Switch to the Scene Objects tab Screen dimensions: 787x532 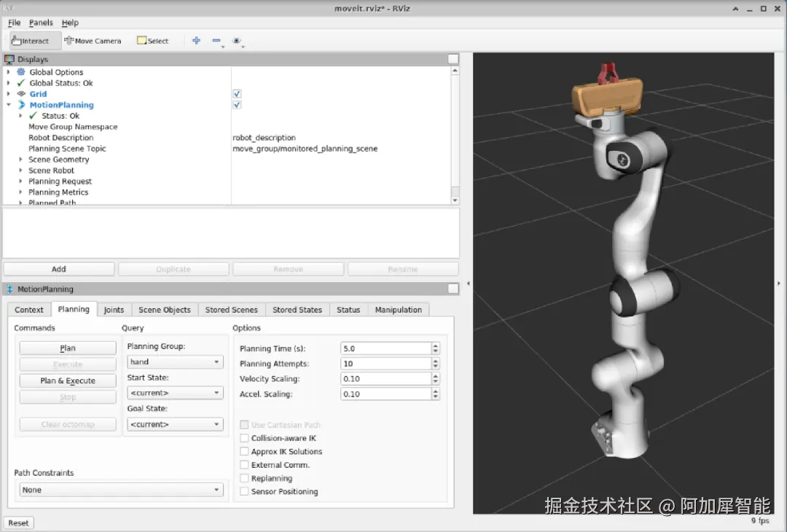tap(165, 310)
